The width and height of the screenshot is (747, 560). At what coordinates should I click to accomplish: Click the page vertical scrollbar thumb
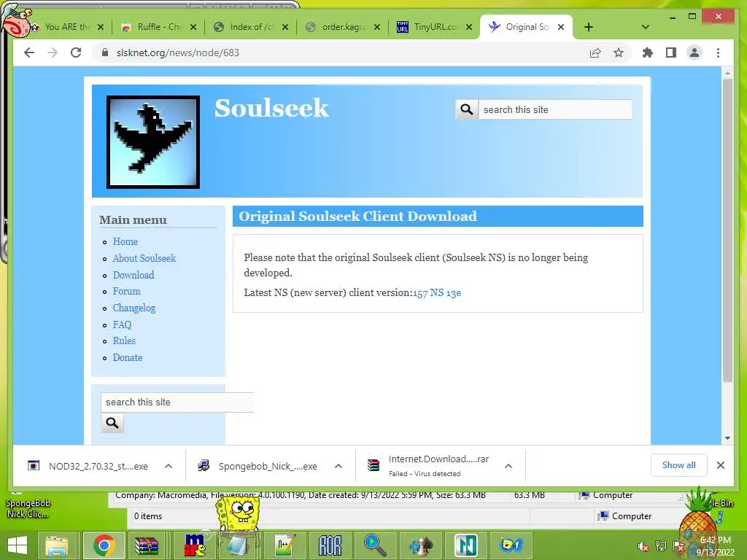click(727, 230)
